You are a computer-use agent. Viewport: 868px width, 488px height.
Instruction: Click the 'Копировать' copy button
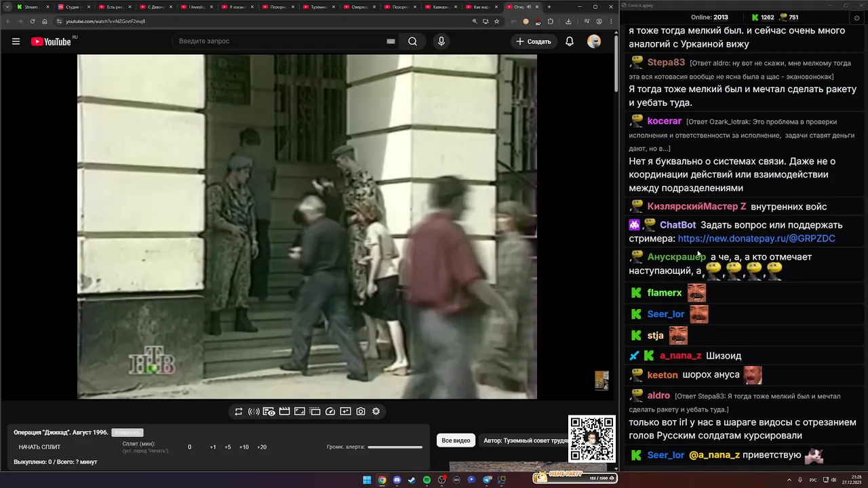[127, 432]
